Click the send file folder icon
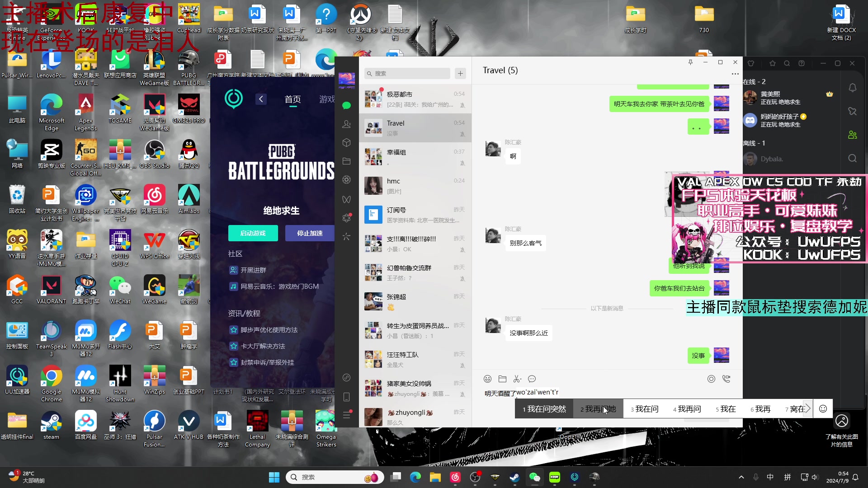 tap(502, 379)
